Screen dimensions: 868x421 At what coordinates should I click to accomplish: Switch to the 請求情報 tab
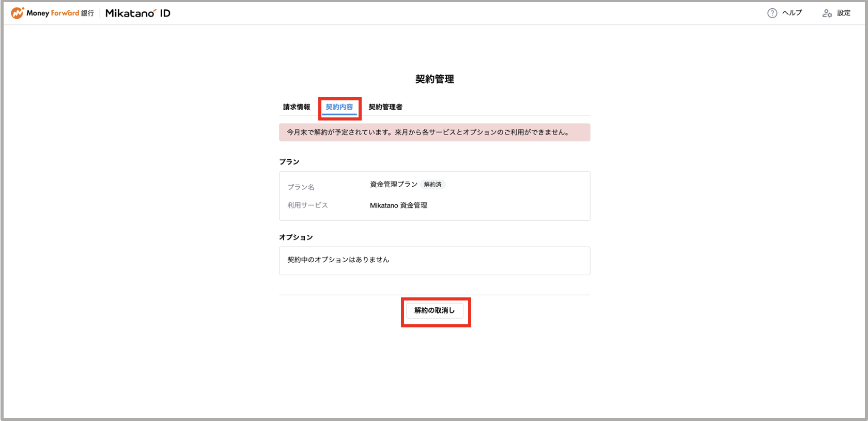(297, 107)
